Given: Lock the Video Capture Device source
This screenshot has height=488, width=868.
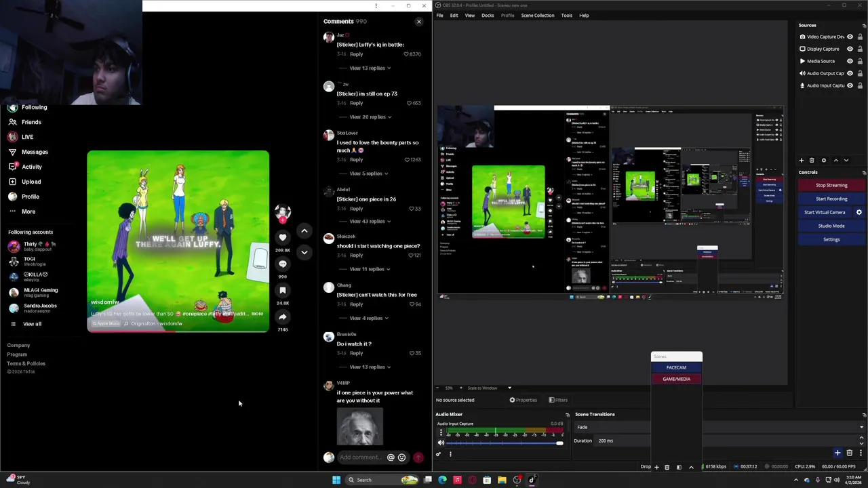Looking at the screenshot, I should point(860,37).
